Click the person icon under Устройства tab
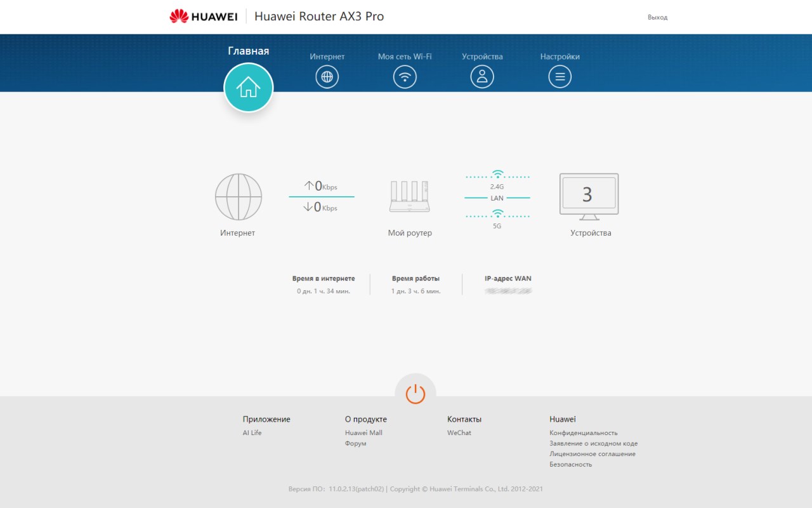Screen dimensions: 812x508 click(x=482, y=77)
